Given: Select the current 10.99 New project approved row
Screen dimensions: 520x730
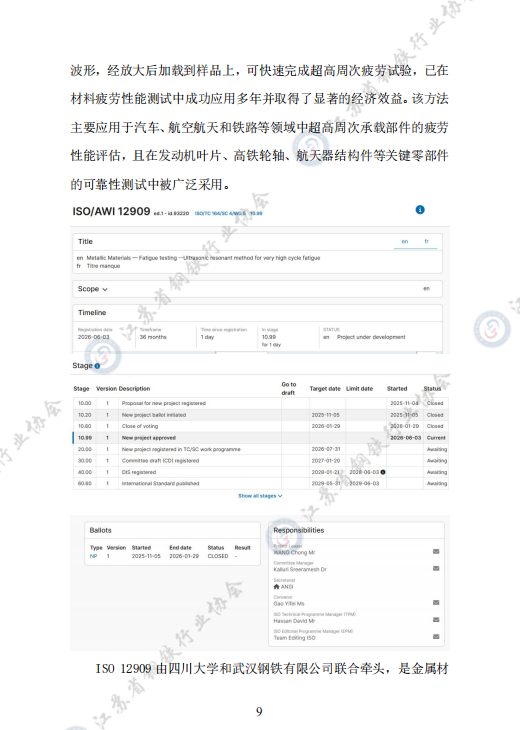Looking at the screenshot, I should click(260, 438).
